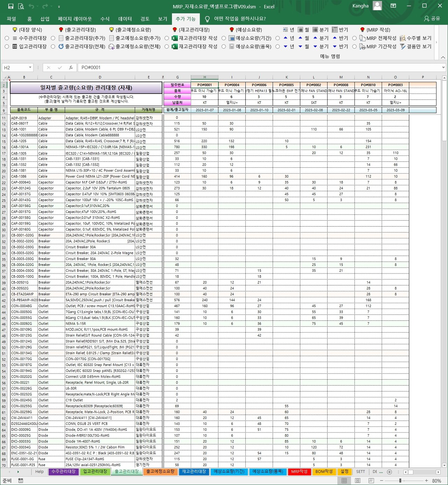The height and width of the screenshot is (485, 448).
Task: Click the 예상소요량(기간) icon
Action: click(x=232, y=38)
